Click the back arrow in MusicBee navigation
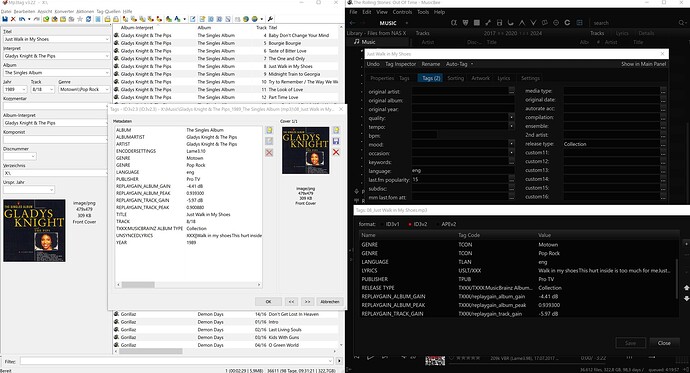 [x=352, y=23]
